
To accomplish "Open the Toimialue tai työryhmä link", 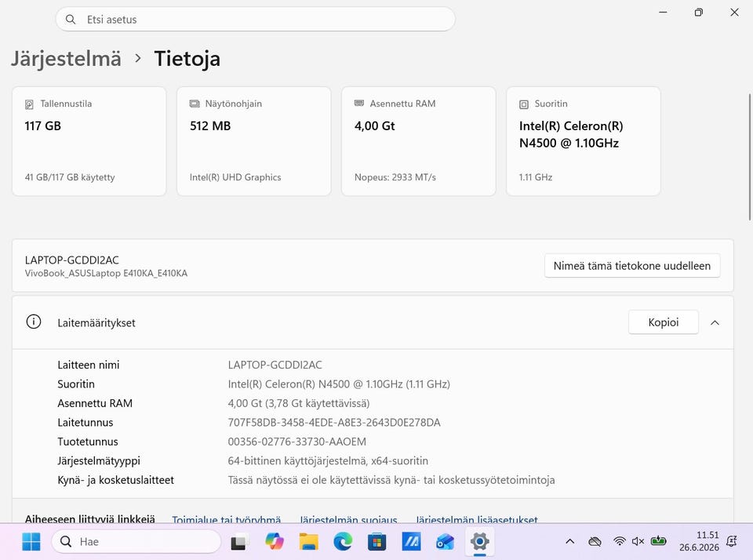I will 226,519.
